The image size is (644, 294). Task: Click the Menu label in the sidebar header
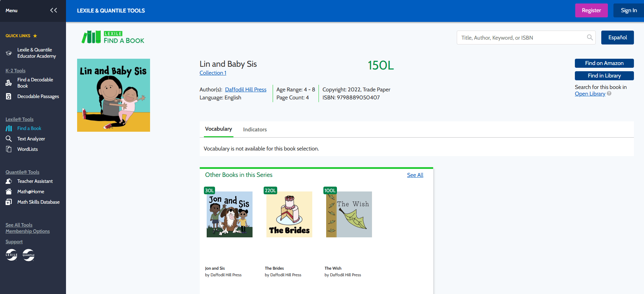11,11
